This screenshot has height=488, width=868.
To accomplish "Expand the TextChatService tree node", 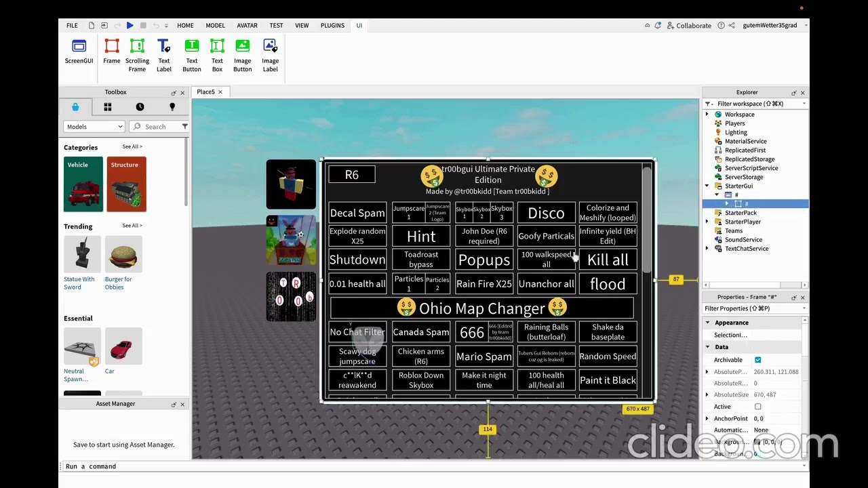I will (x=707, y=248).
